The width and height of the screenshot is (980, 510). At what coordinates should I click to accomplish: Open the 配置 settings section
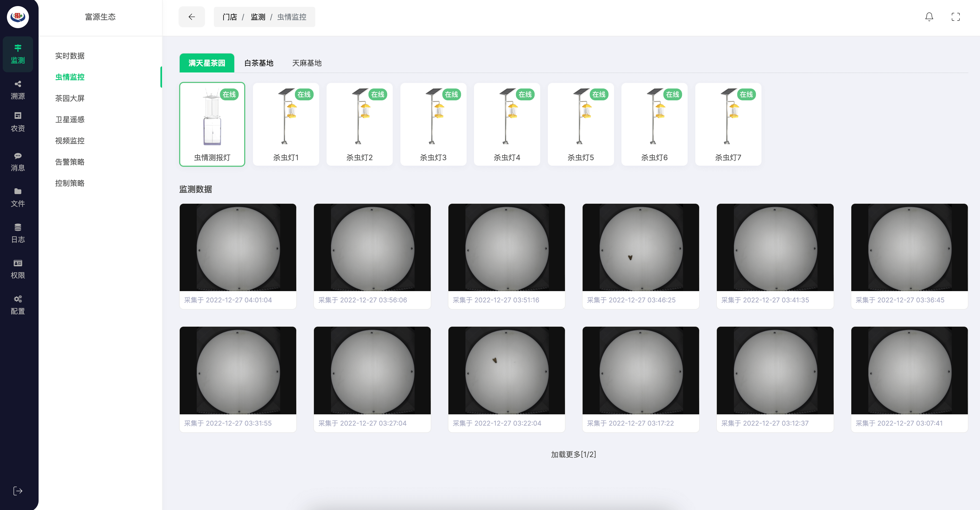pos(18,305)
